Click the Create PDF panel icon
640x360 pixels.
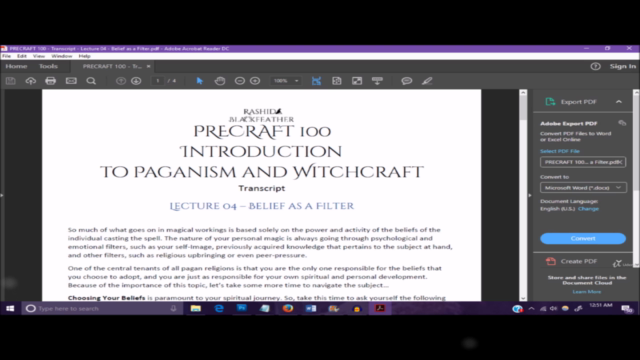click(x=550, y=261)
